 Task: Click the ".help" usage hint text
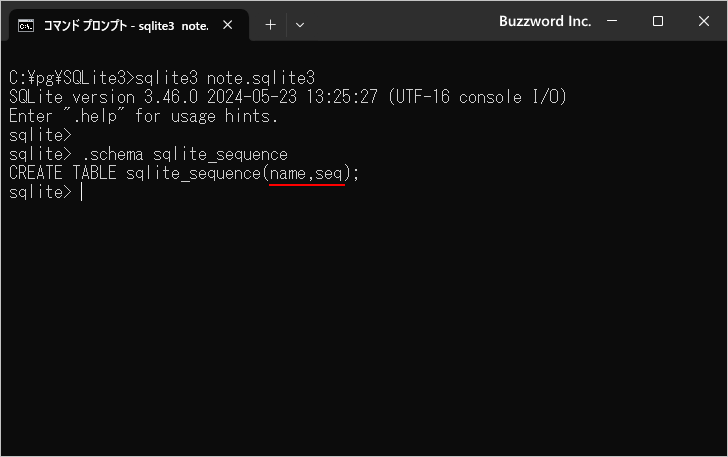pos(95,116)
